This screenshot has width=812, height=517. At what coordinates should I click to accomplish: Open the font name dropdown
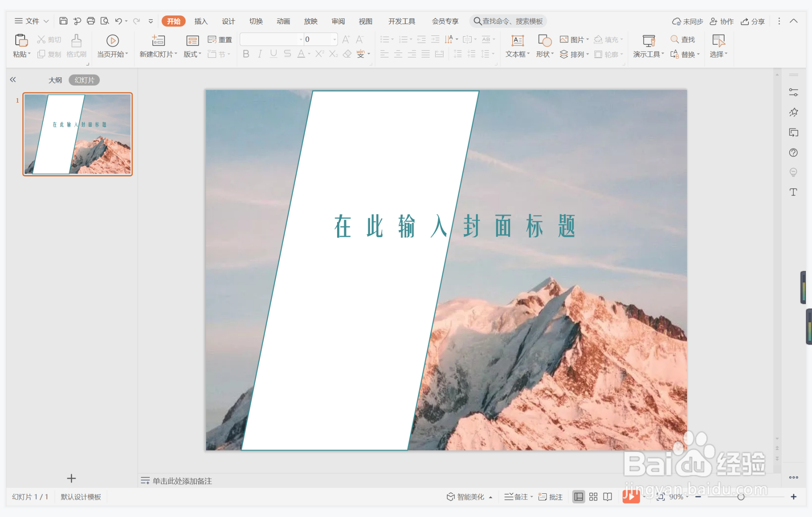(x=301, y=39)
